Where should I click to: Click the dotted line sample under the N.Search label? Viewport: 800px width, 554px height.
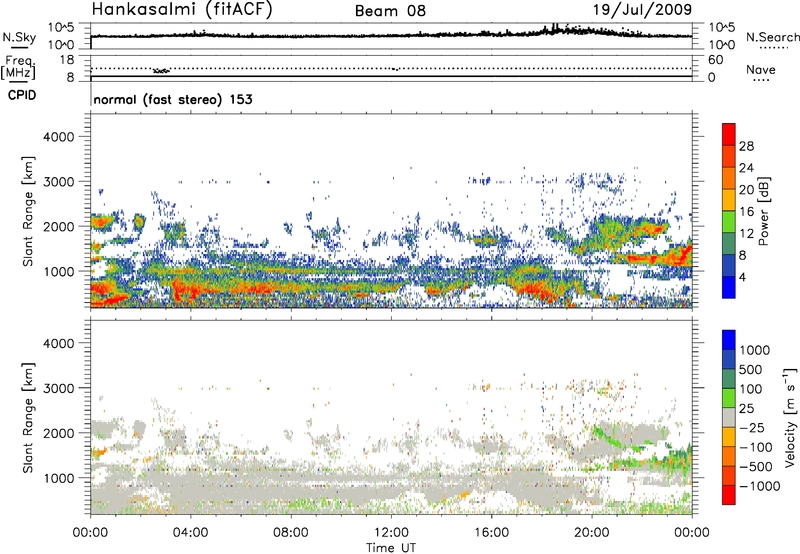pyautogui.click(x=773, y=48)
